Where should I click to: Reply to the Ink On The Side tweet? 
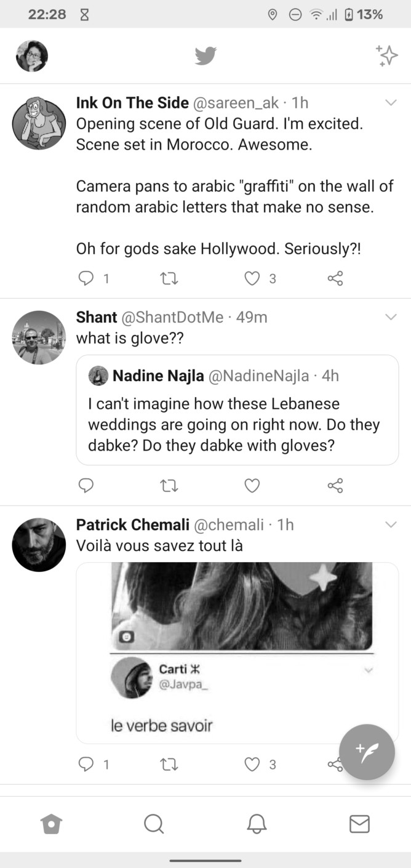(x=87, y=279)
